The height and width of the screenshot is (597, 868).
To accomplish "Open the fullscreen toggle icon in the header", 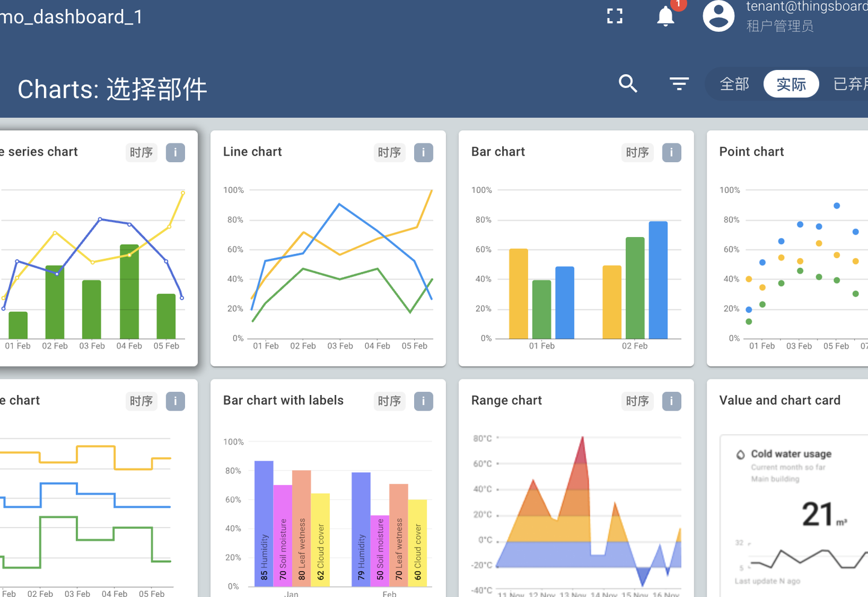I will 614,16.
